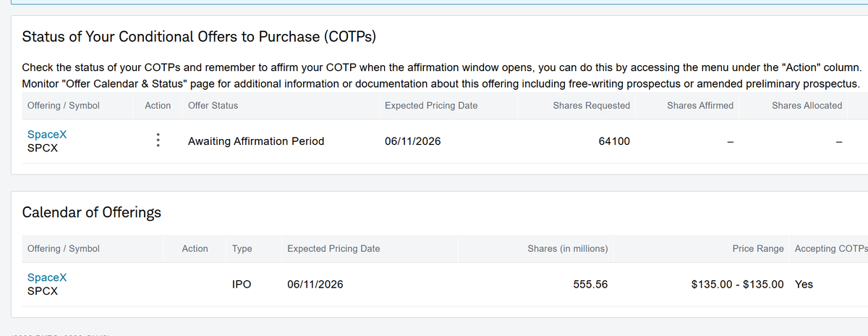This screenshot has width=868, height=336.
Task: Click Offering / Symbol header in COTP table
Action: (63, 105)
